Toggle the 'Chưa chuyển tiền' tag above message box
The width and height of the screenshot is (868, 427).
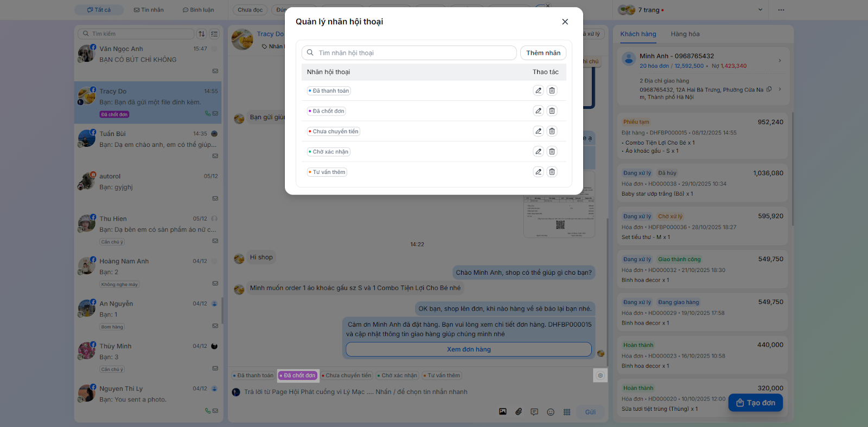point(347,375)
